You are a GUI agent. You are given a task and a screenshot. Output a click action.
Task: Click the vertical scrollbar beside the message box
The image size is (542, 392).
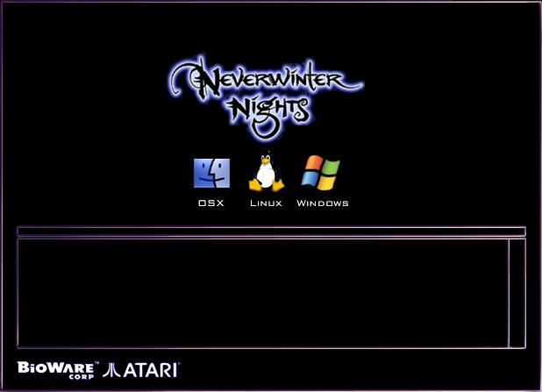click(517, 293)
